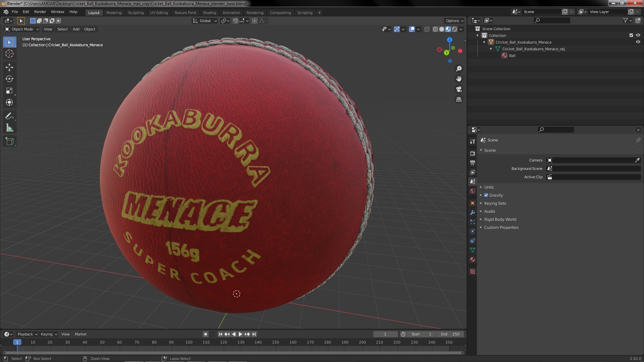Toggle Collection exclude checkbox in outliner
This screenshot has height=362, width=644.
631,35
